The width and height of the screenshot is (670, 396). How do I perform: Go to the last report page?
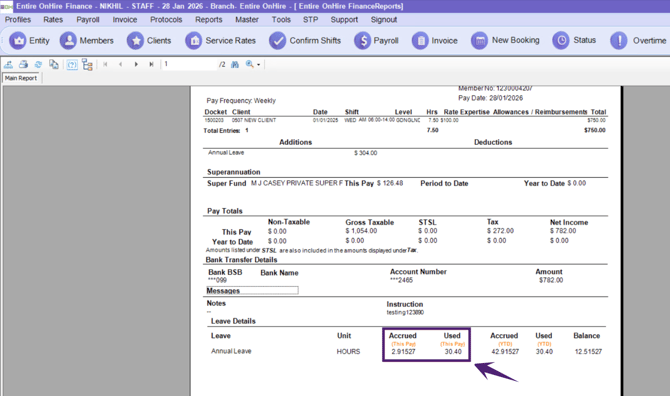click(151, 65)
